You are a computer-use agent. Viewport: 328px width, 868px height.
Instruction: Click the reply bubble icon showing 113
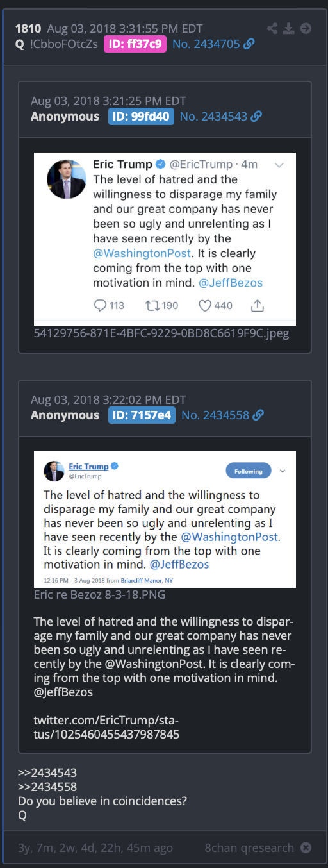point(100,306)
